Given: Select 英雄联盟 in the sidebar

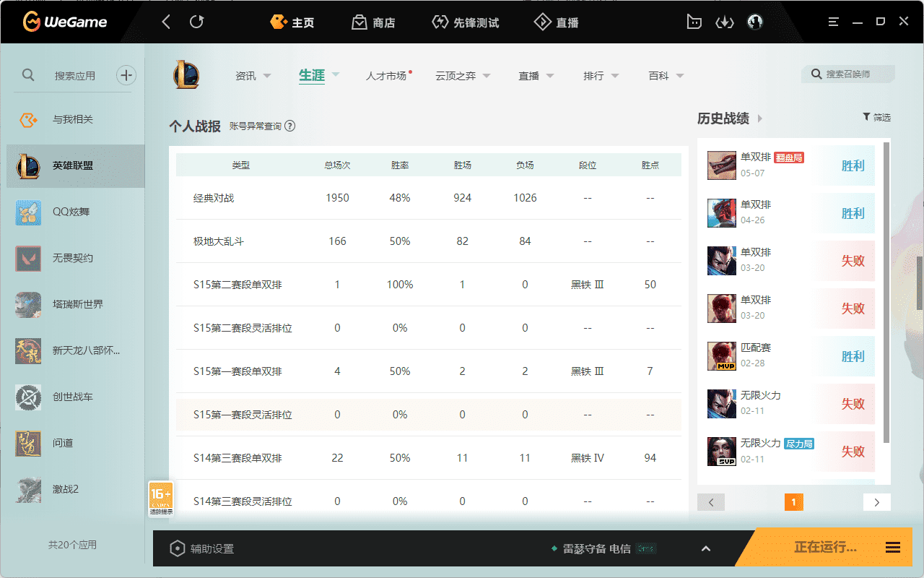Looking at the screenshot, I should click(76, 165).
